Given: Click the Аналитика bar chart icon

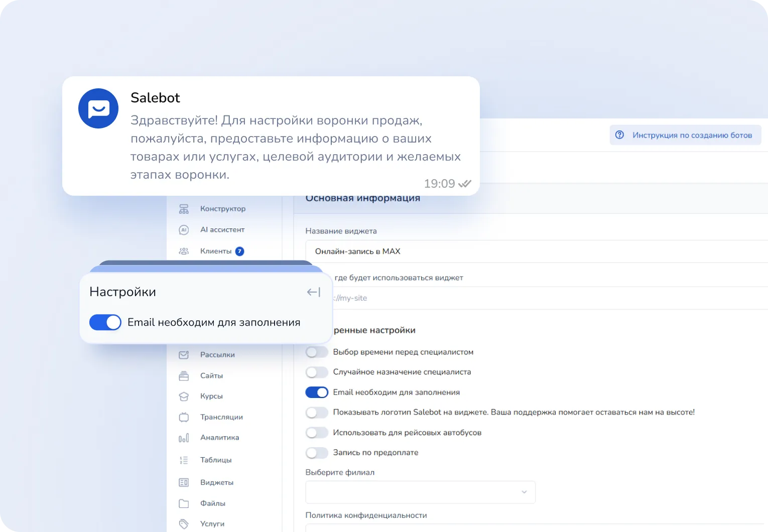Looking at the screenshot, I should (184, 438).
